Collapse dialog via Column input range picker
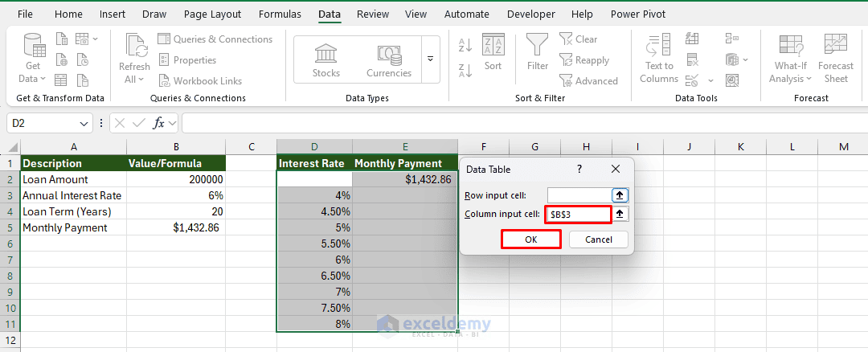 click(x=620, y=215)
